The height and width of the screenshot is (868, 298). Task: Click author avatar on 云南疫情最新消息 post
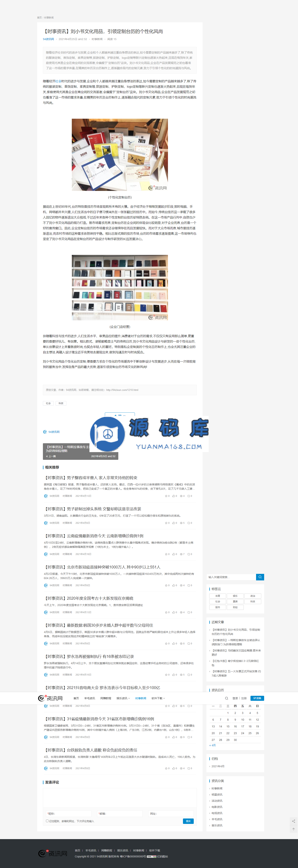pyautogui.click(x=46, y=554)
